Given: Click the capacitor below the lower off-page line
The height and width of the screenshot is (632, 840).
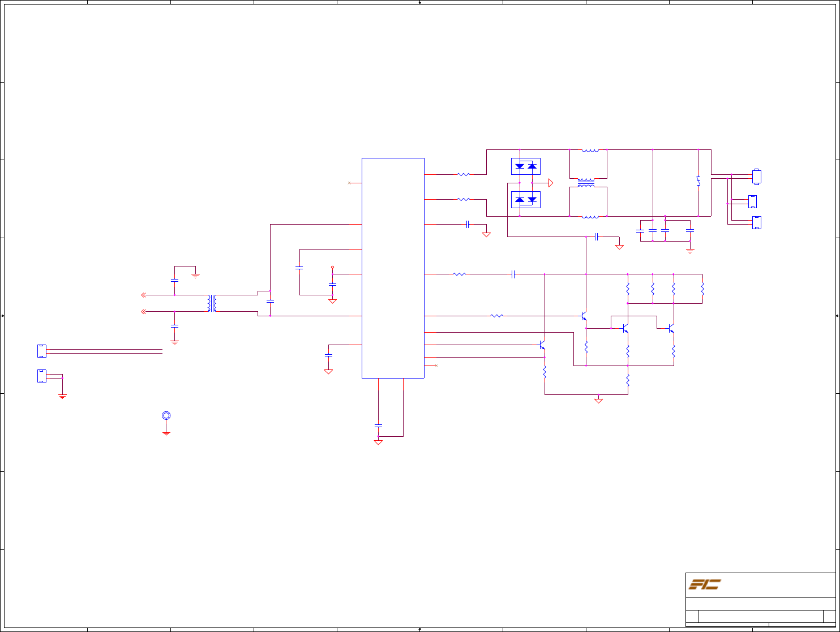Looking at the screenshot, I should (x=174, y=326).
